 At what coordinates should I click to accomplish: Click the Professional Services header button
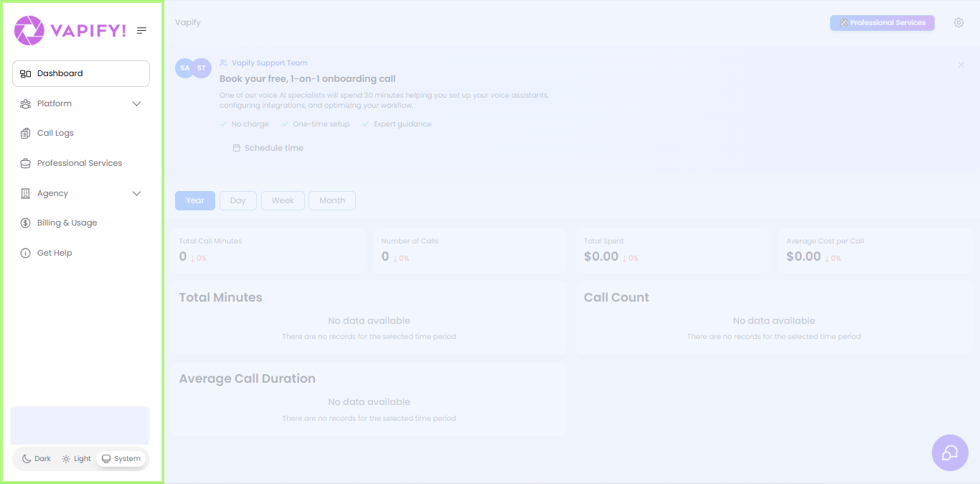[x=882, y=23]
